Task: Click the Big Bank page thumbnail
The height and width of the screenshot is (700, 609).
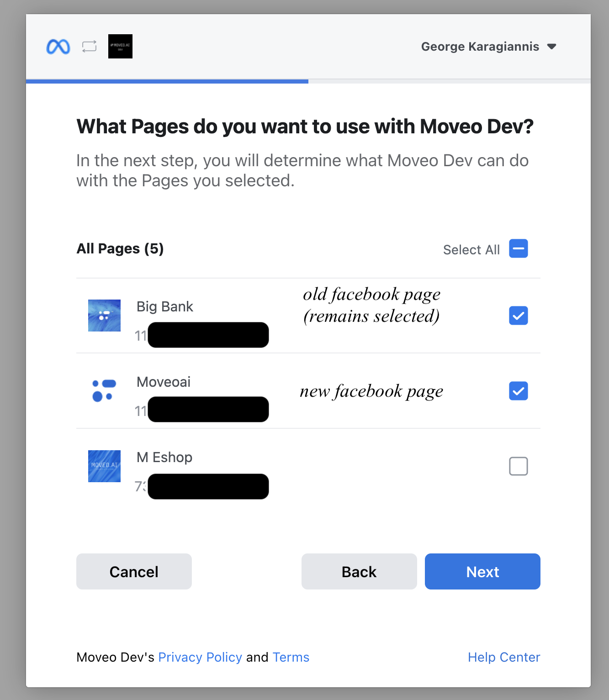Action: coord(104,316)
